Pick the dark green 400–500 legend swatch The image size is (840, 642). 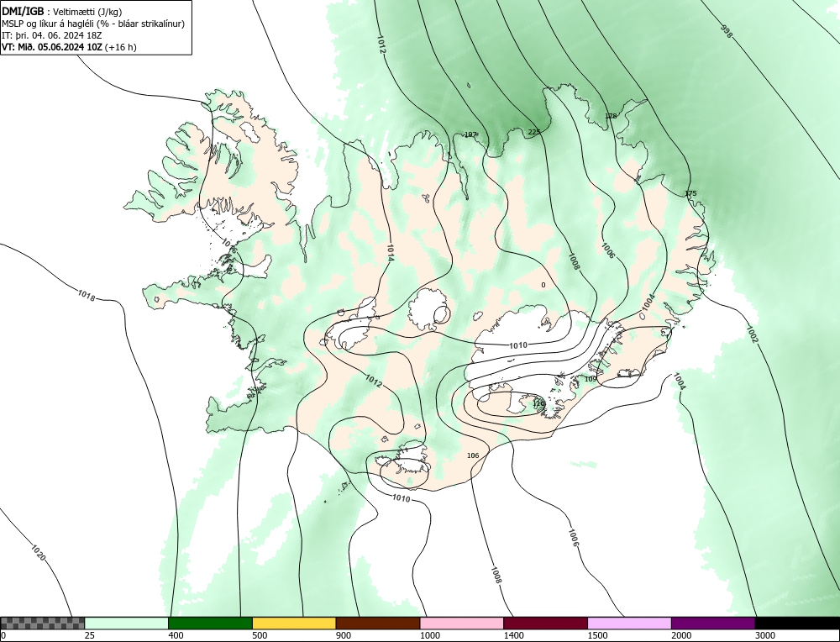click(210, 623)
